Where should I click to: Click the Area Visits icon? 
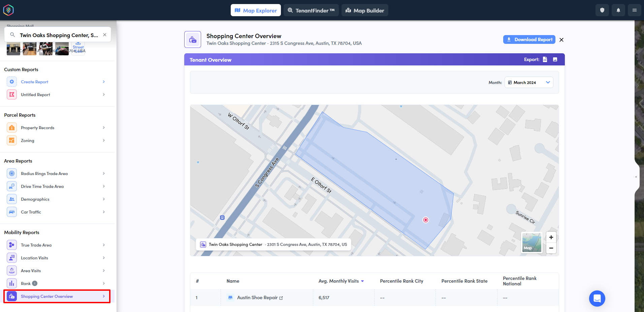click(12, 271)
